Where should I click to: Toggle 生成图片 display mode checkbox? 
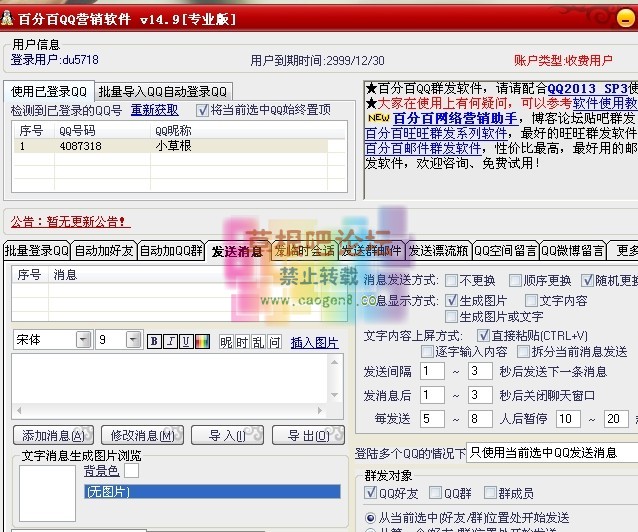[x=451, y=300]
